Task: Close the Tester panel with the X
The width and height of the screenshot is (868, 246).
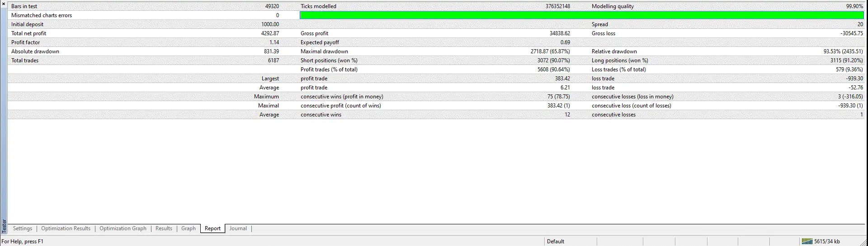Action: click(4, 4)
